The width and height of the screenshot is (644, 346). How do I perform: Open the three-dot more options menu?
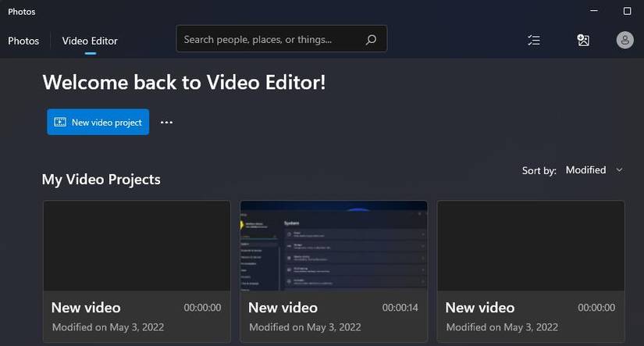click(166, 122)
